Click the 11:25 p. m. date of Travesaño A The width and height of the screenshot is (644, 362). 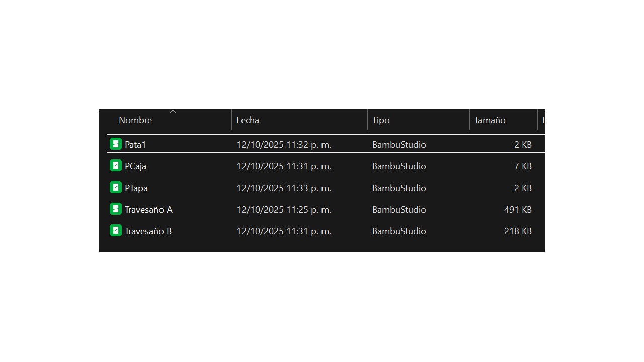tap(284, 210)
